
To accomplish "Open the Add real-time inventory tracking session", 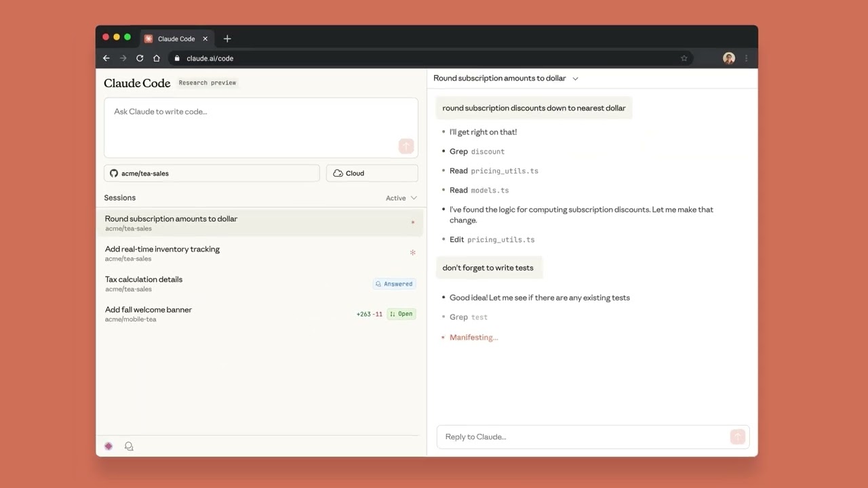I will pos(163,253).
